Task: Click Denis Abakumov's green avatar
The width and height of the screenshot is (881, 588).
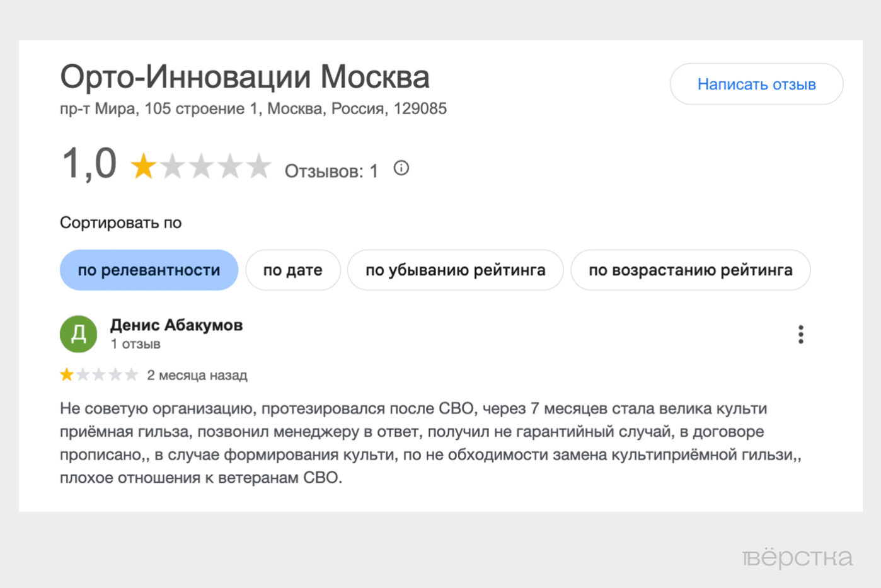Action: 78,334
